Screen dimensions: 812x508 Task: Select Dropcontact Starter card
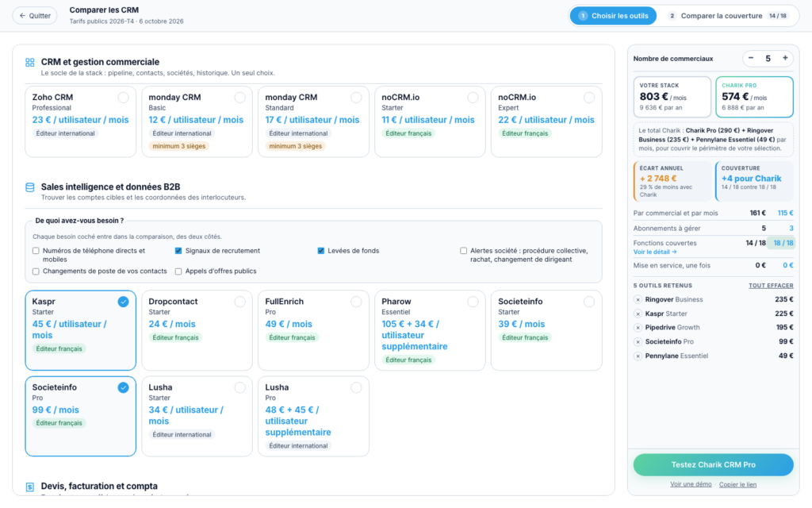[197, 330]
